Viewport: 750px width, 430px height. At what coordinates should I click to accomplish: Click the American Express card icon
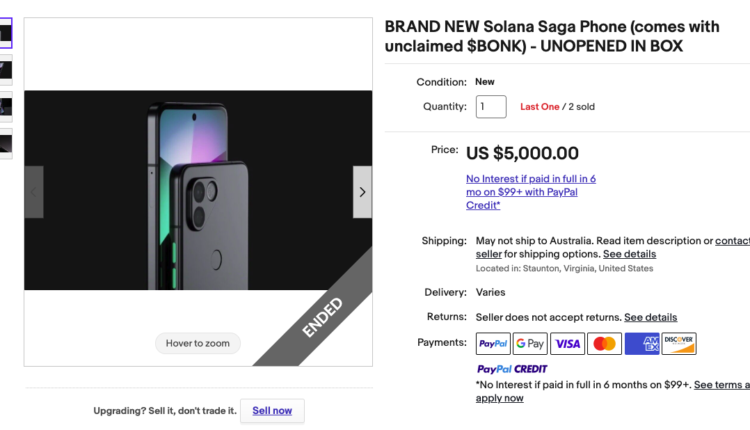pyautogui.click(x=642, y=344)
